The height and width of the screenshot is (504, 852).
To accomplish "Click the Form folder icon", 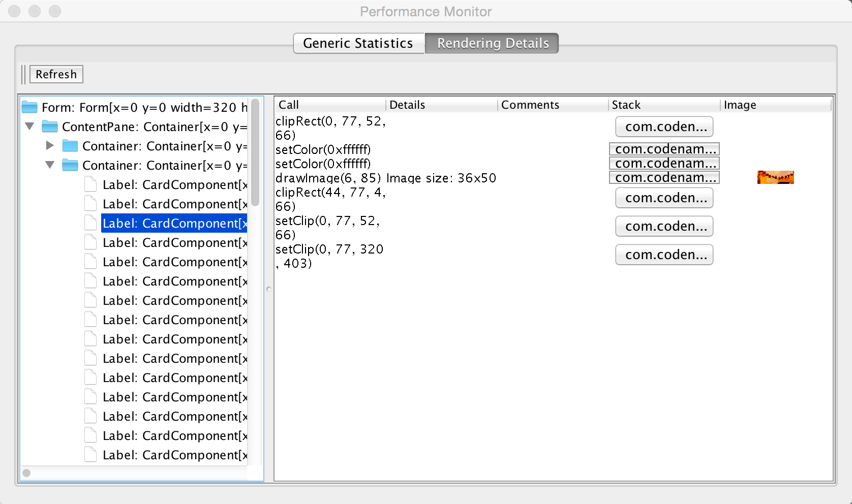I will click(x=29, y=107).
